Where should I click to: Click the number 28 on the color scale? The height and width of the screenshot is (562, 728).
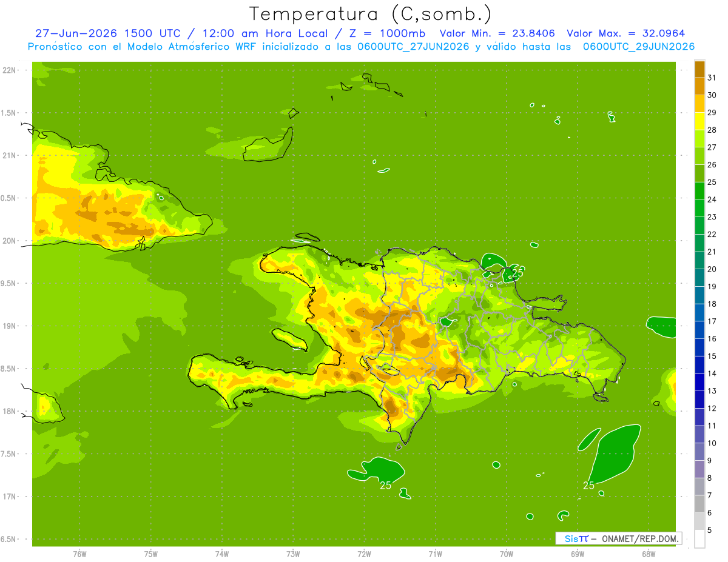point(712,130)
